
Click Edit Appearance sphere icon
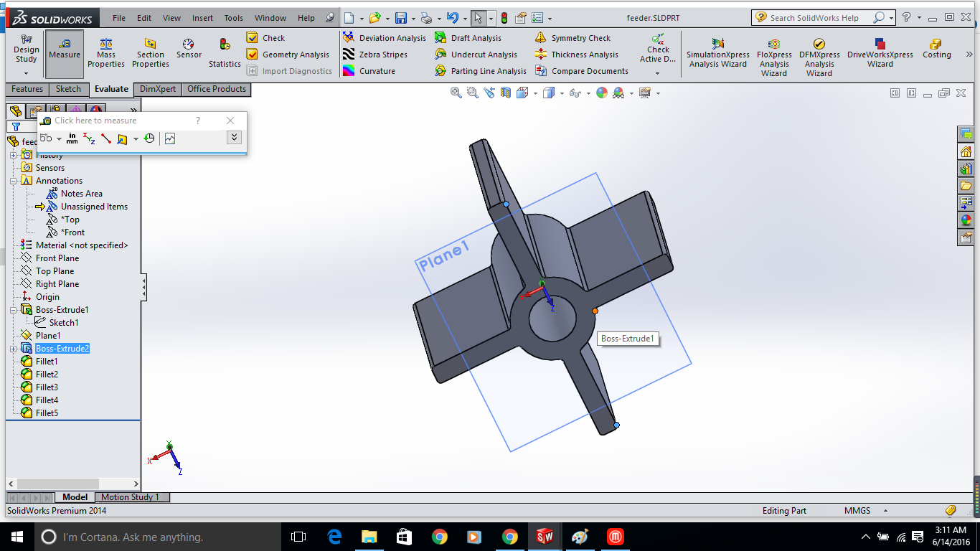601,93
